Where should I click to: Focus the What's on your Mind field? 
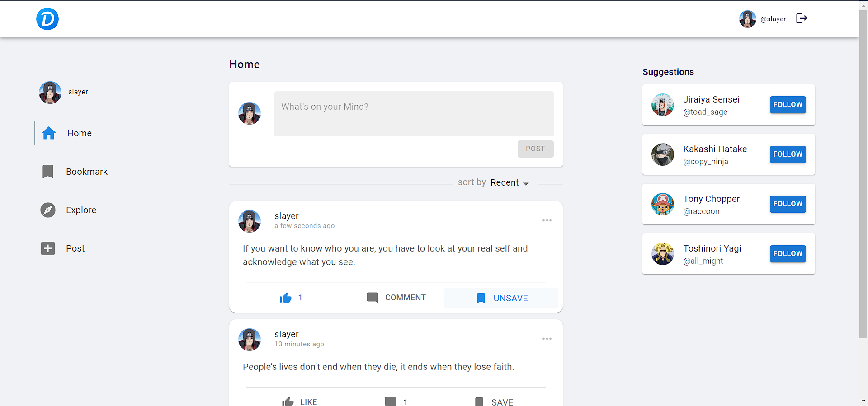coord(414,113)
